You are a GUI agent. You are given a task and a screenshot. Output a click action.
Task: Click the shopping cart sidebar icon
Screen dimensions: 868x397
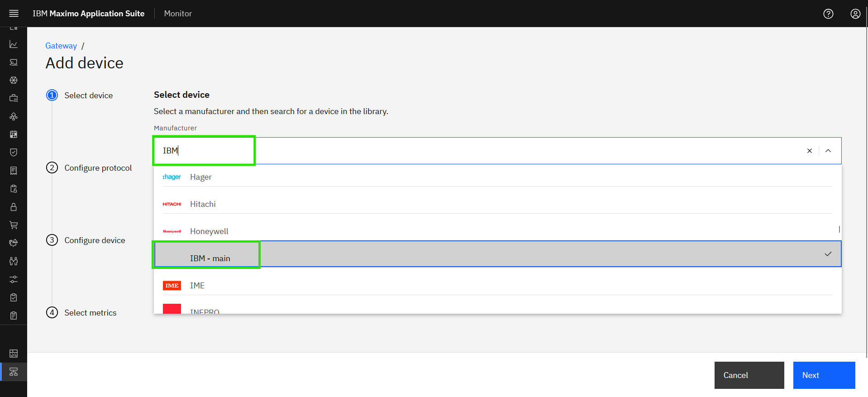coord(14,225)
